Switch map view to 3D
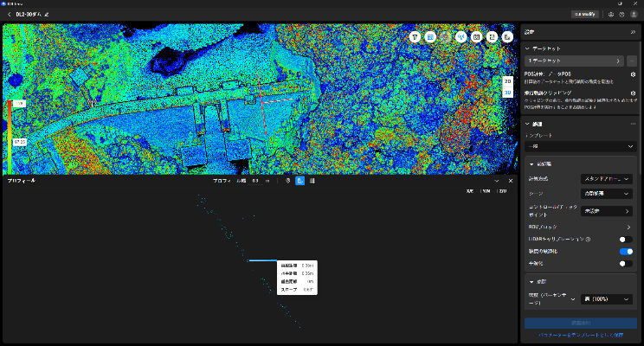Screen dimensions: 644x346 point(508,93)
